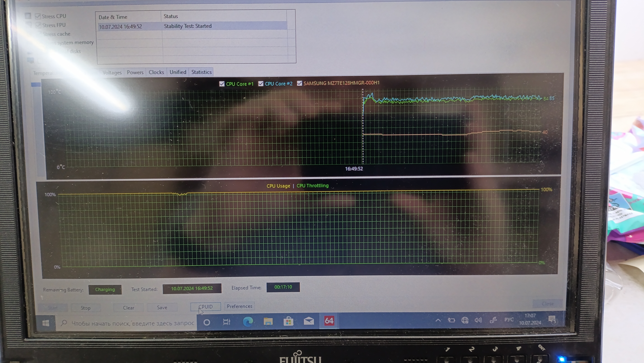Viewport: 644px width, 363px height.
Task: Select the log row dated 10.07.2024 16:49:52
Action: click(192, 26)
